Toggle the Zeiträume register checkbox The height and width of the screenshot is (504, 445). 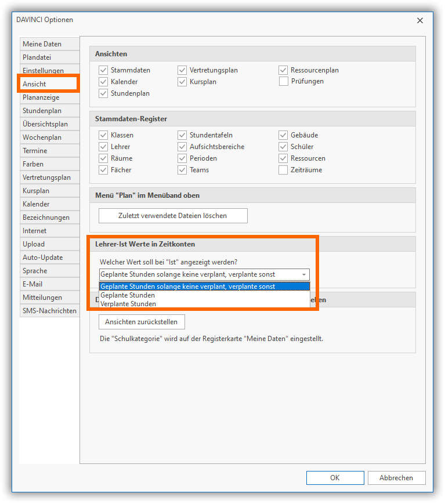283,170
